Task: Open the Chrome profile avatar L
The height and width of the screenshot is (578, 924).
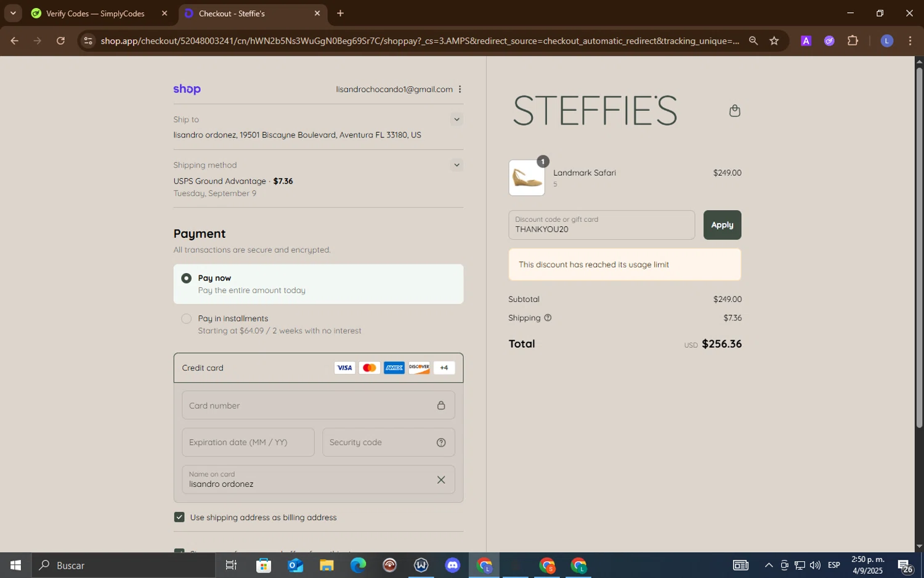Action: click(x=887, y=41)
